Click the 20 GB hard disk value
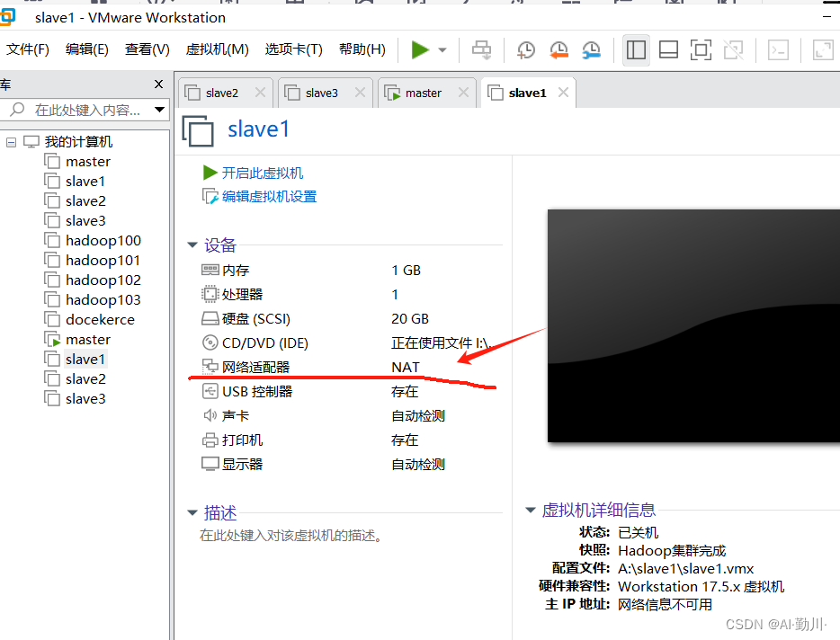 pyautogui.click(x=410, y=319)
